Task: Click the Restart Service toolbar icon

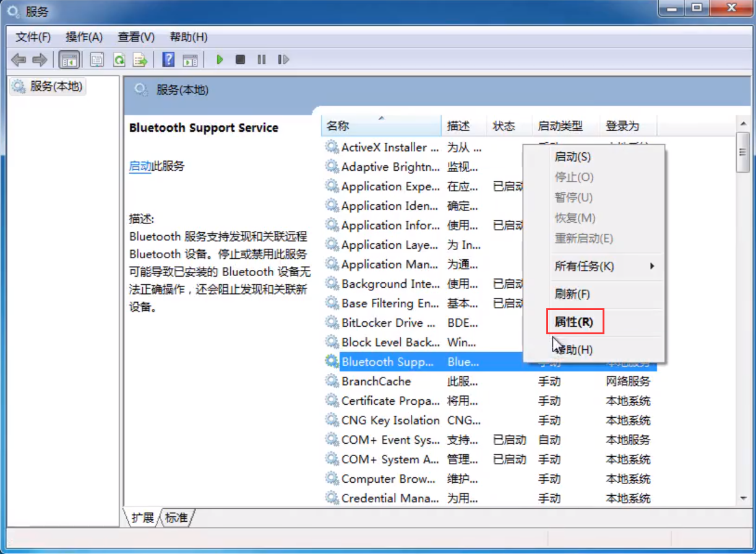Action: tap(283, 60)
